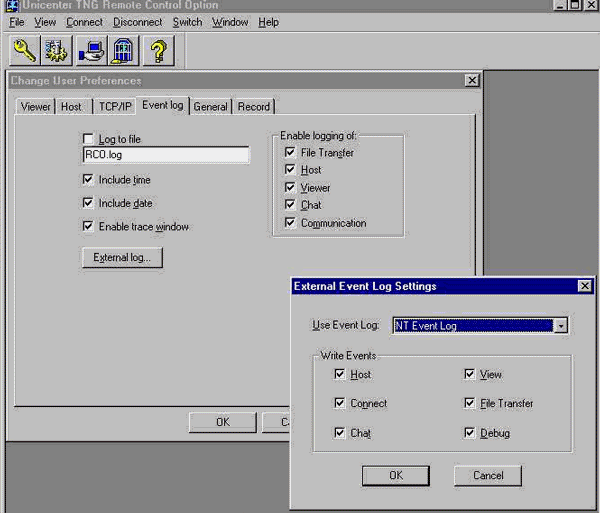Click the gear settings toolbar icon

[x=56, y=50]
